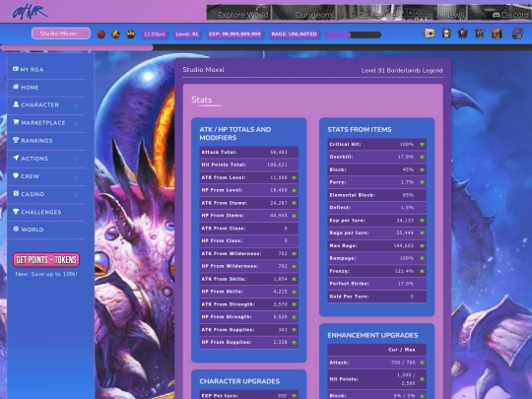Screen dimensions: 532x399
Task: Click the Gold Per Turn row
Action: 376,297
